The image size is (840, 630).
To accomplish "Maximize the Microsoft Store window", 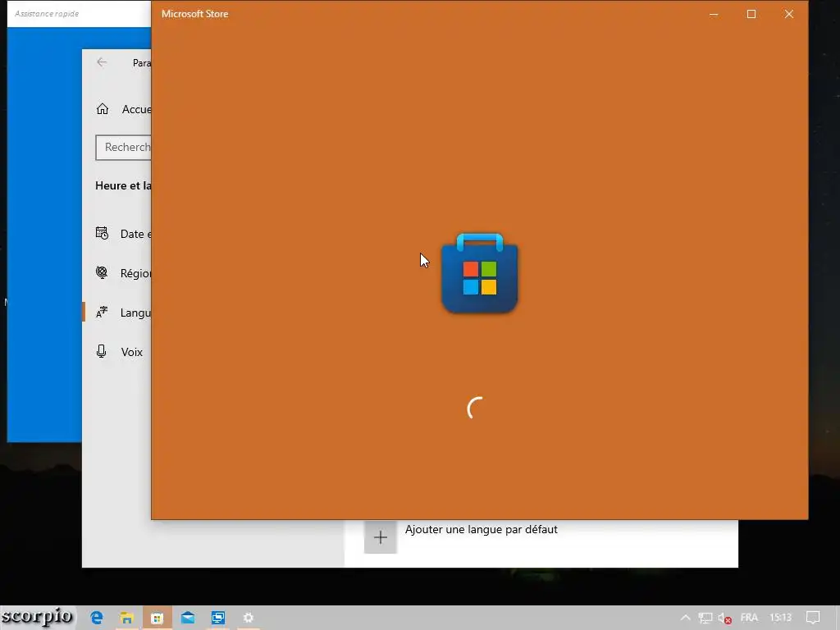I will 751,14.
